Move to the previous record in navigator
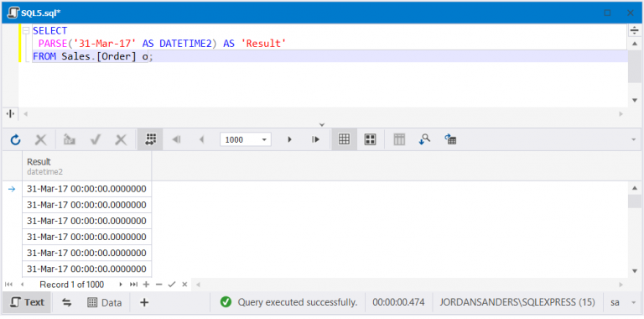Image resolution: width=644 pixels, height=319 pixels. [22, 284]
